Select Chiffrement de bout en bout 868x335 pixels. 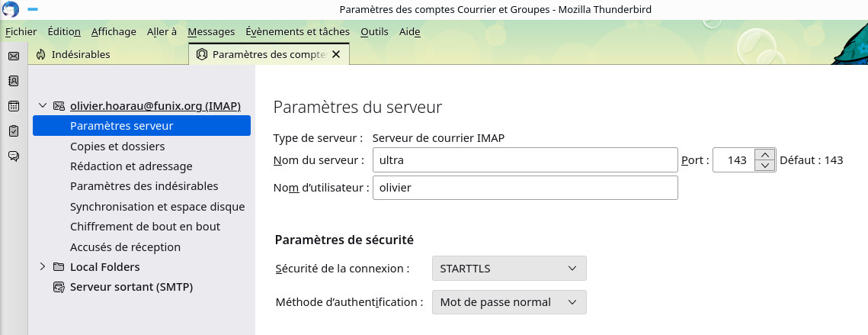[x=145, y=227]
